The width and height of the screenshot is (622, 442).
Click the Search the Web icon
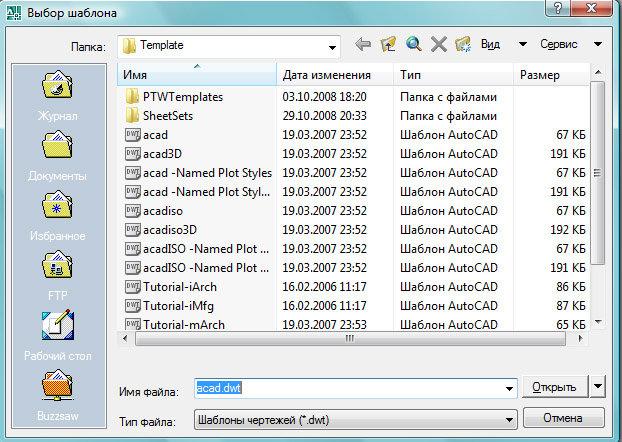413,44
